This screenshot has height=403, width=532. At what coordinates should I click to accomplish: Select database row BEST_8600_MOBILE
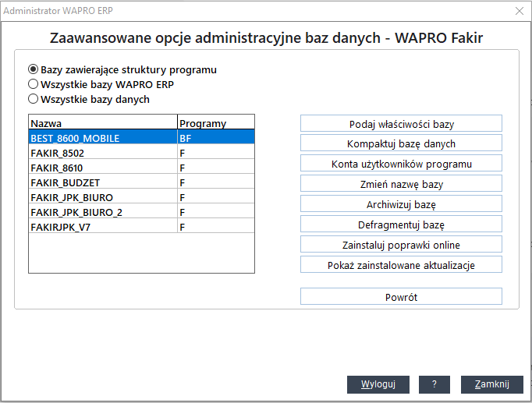pyautogui.click(x=141, y=138)
